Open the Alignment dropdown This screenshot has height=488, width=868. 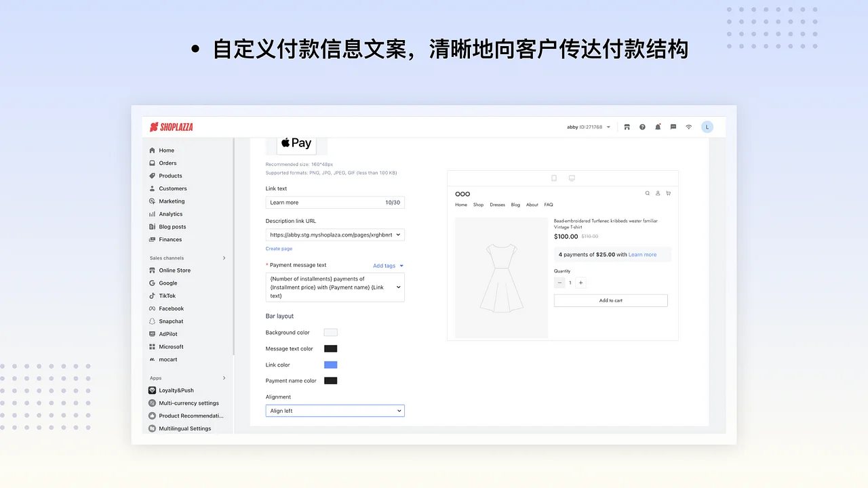point(334,410)
